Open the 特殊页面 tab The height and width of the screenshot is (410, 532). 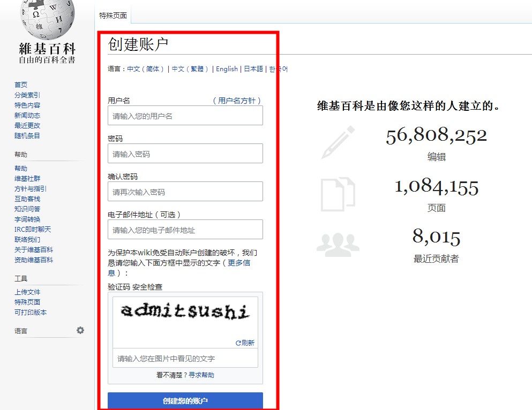(113, 16)
